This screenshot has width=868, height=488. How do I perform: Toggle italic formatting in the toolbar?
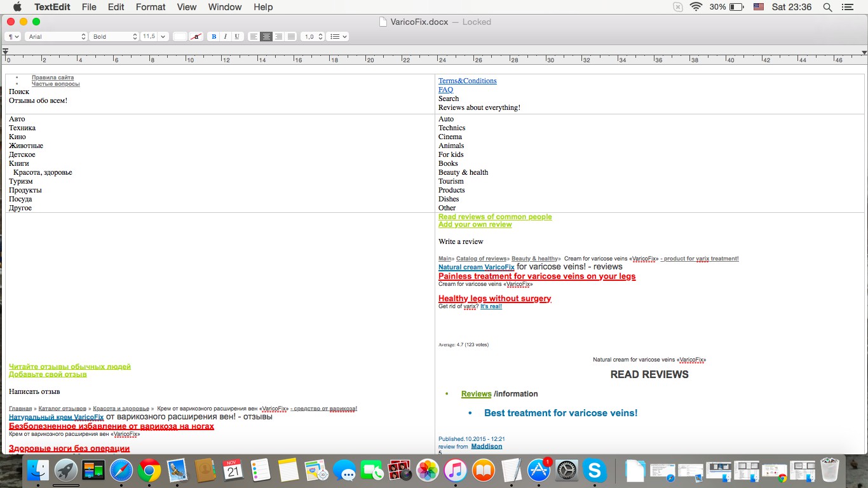[225, 37]
